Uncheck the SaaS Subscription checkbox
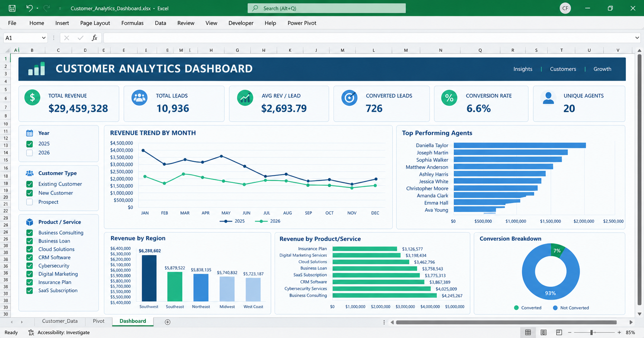The image size is (644, 338). click(x=30, y=291)
